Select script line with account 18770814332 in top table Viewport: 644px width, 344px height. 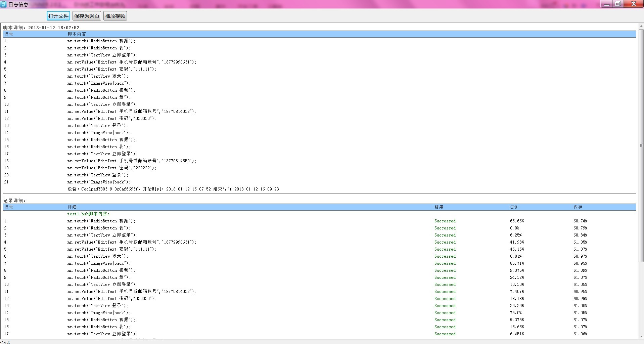pos(132,112)
